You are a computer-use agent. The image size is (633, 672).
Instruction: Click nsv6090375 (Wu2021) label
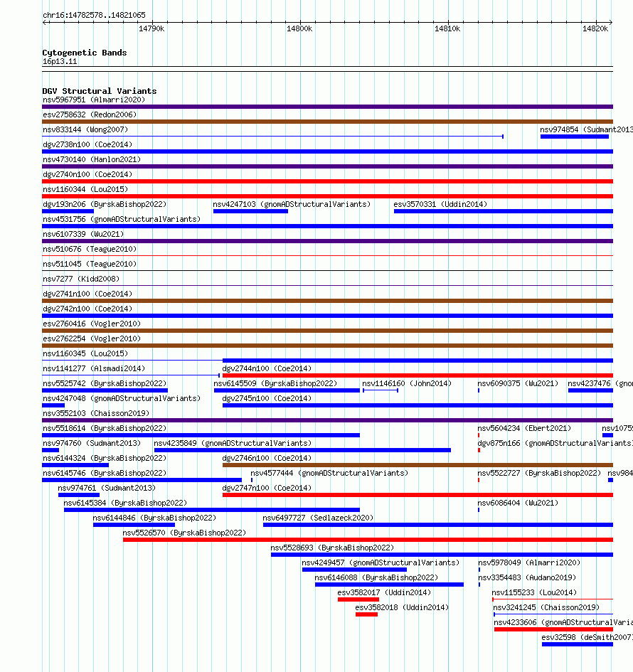coord(518,383)
